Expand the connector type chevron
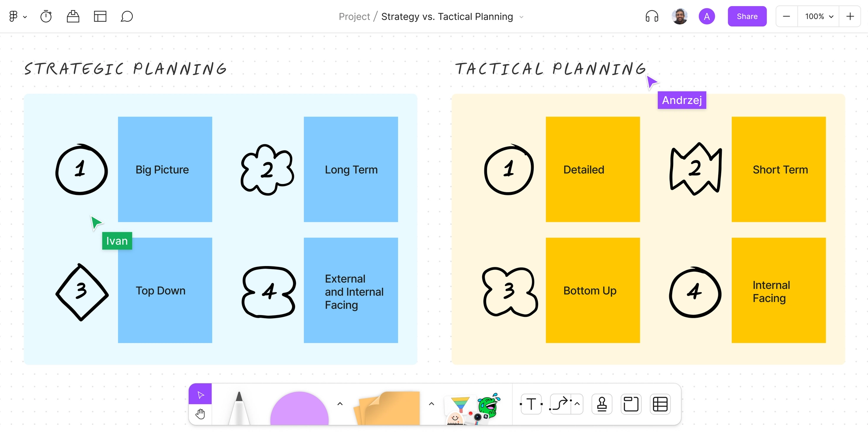Image resolution: width=868 pixels, height=434 pixels. pos(577,404)
